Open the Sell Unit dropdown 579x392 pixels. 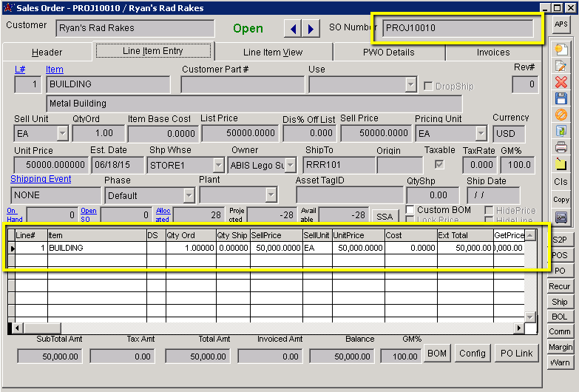tap(62, 134)
